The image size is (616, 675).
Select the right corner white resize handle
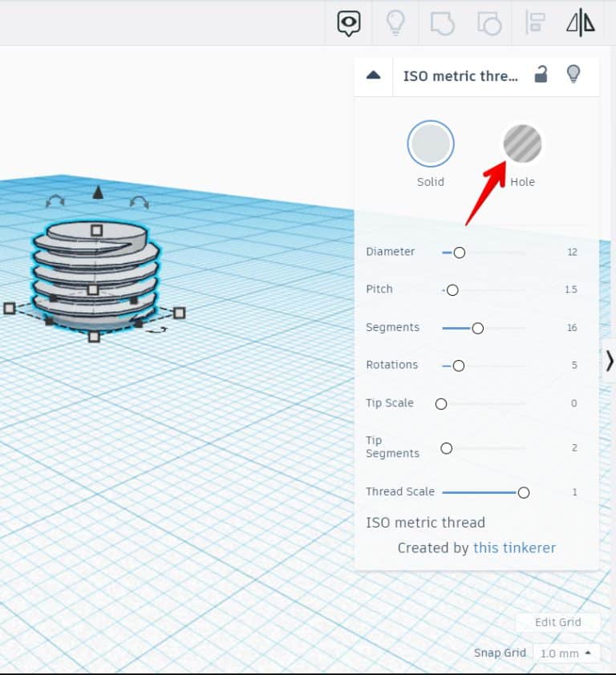point(180,313)
